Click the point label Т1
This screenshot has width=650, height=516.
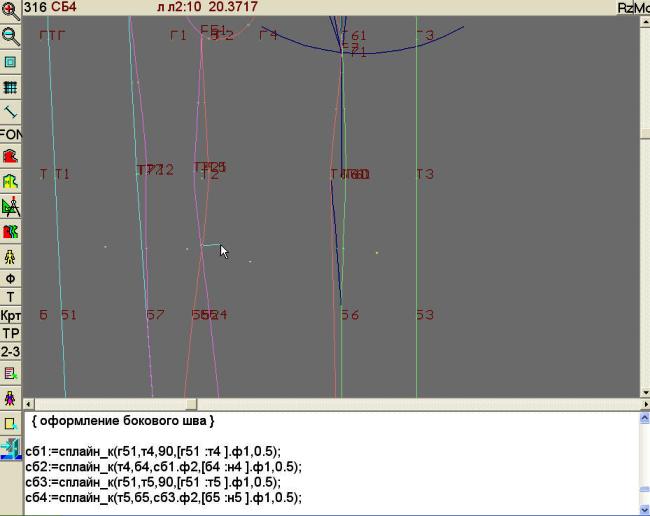coord(63,174)
